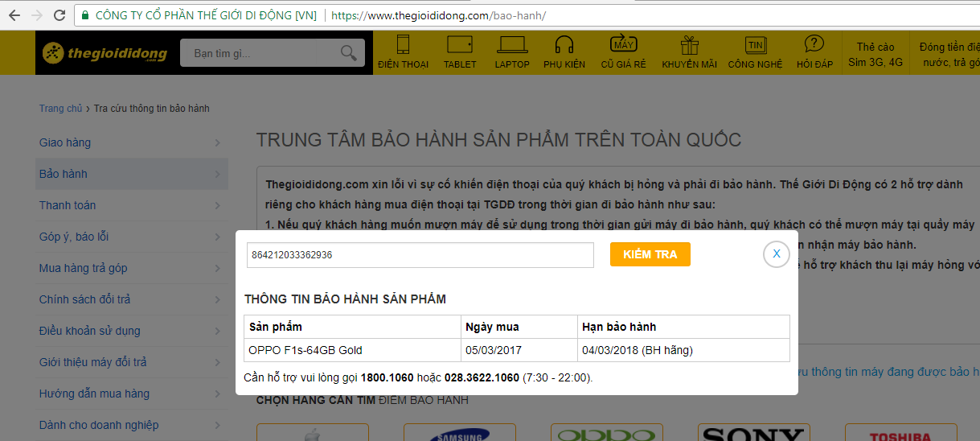Open CÔNG NGHỆ news icon
The height and width of the screenshot is (441, 980).
pos(755,52)
